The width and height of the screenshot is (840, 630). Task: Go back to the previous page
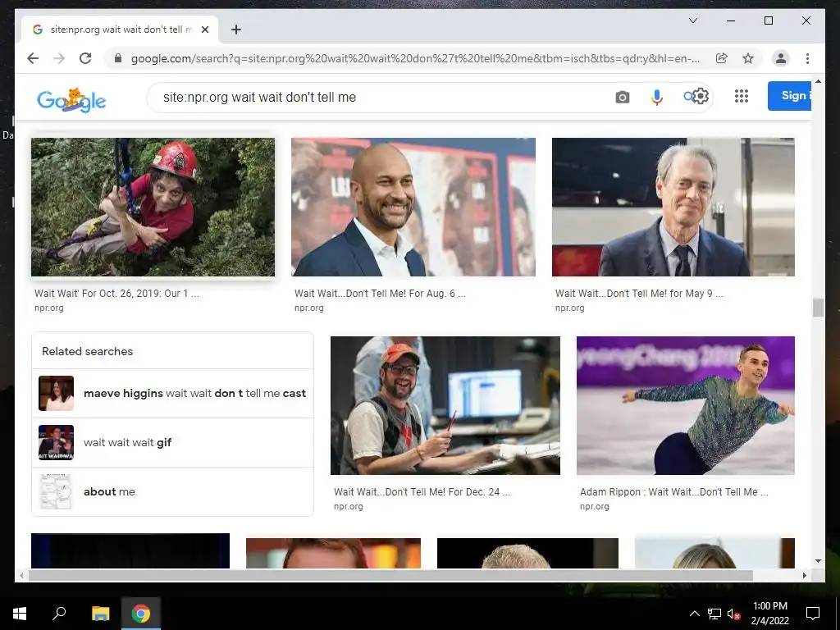33,58
